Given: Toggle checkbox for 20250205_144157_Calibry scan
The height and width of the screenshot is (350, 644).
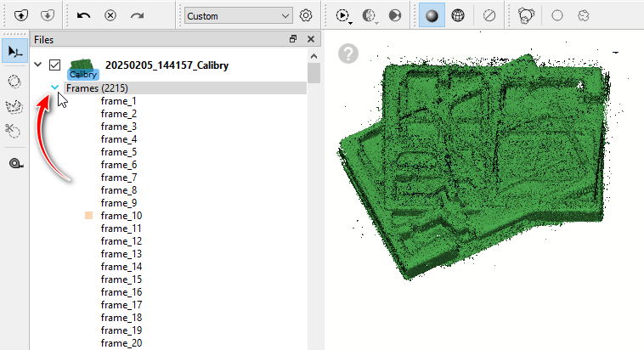Looking at the screenshot, I should tap(55, 65).
